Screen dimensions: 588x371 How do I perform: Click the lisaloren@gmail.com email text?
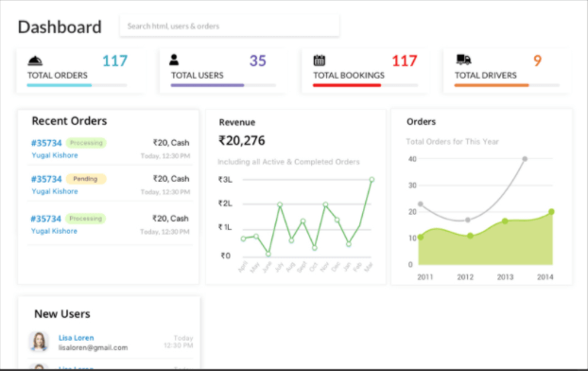click(x=93, y=347)
